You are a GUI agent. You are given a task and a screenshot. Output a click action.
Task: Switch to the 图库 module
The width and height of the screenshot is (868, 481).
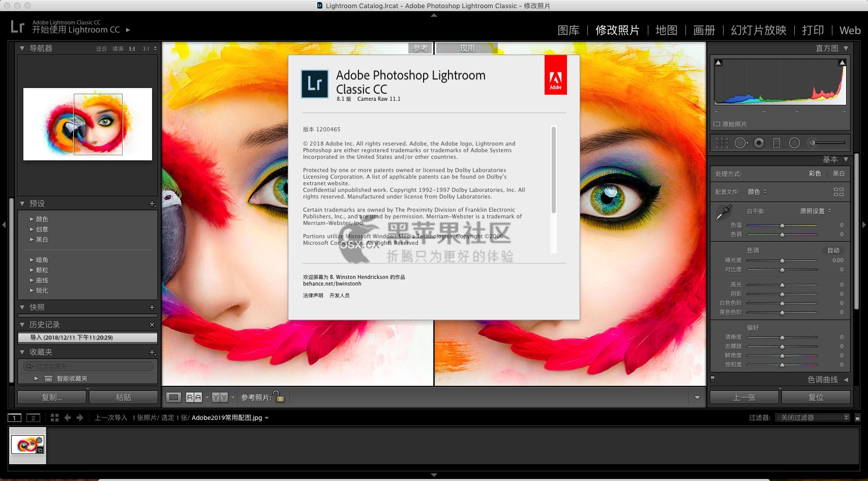pos(568,30)
